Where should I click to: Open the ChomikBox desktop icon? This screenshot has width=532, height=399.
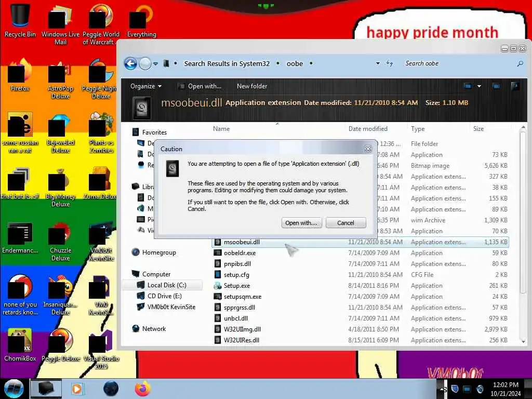tap(20, 345)
